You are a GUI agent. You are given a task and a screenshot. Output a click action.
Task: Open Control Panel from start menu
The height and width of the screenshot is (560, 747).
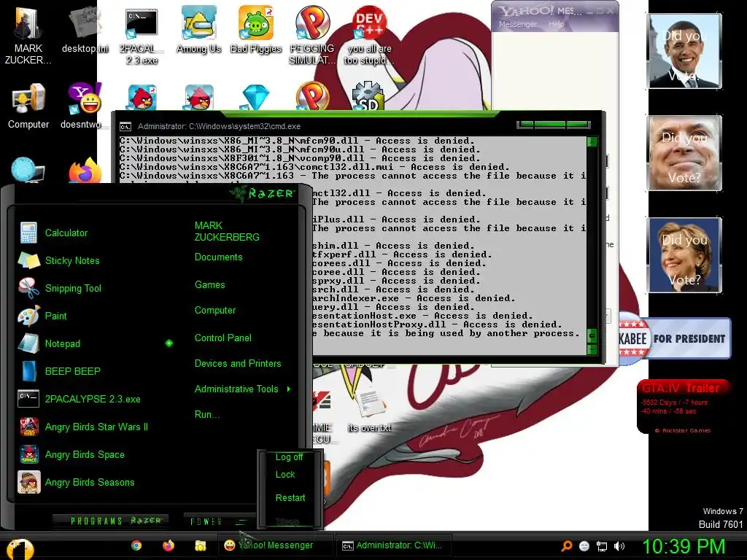tap(223, 338)
